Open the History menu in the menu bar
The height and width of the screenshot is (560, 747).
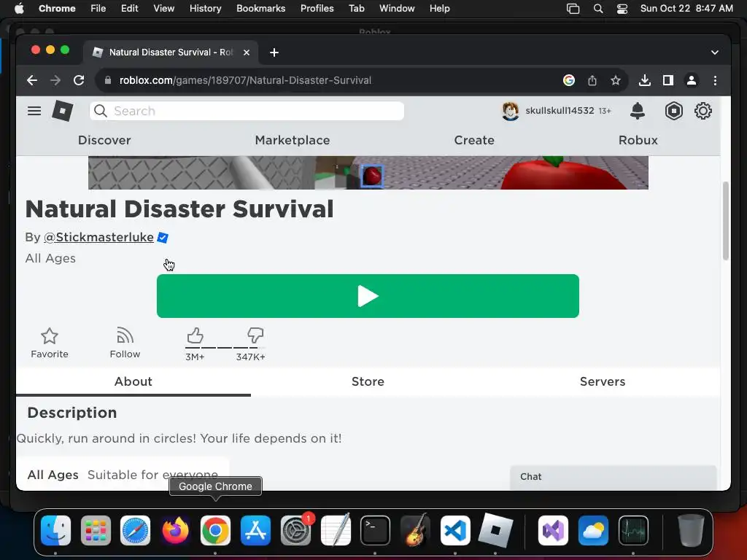click(205, 9)
